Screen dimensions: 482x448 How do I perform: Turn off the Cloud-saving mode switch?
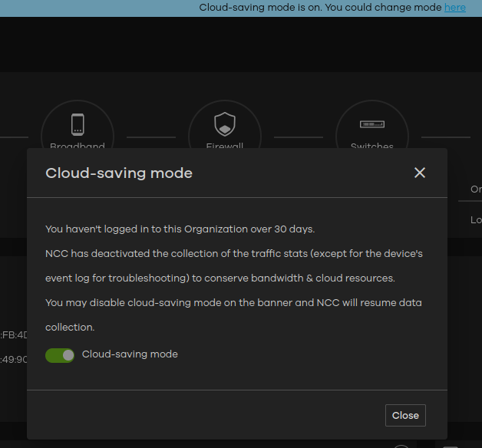60,355
